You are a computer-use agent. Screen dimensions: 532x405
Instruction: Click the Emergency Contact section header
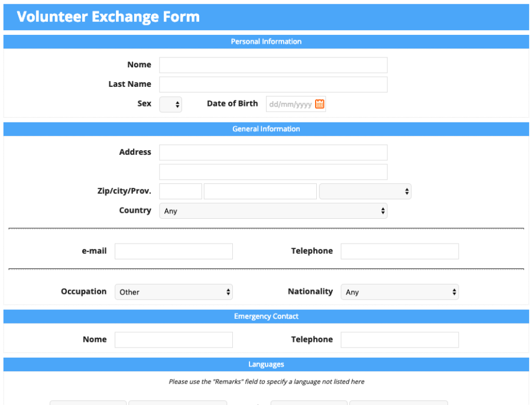point(266,316)
